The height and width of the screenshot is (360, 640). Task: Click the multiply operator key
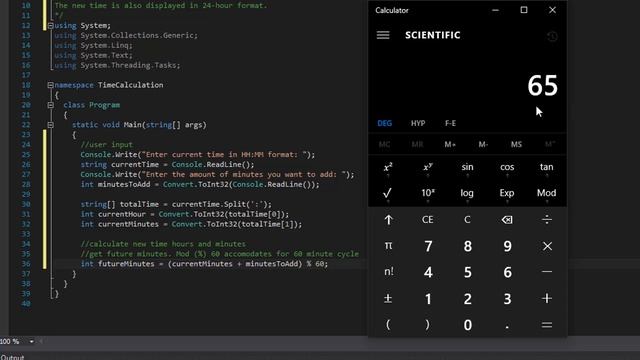(x=547, y=246)
